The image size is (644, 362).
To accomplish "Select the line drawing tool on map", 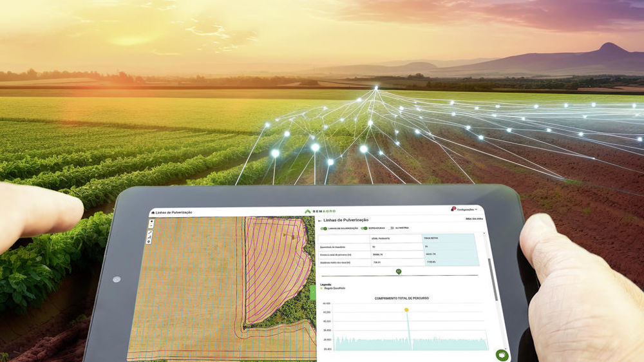I will click(x=151, y=232).
